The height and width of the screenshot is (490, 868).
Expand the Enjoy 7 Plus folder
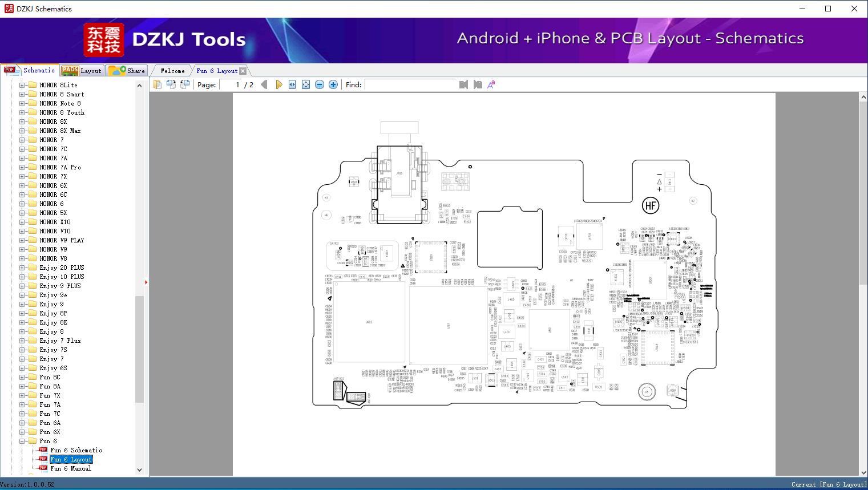22,341
